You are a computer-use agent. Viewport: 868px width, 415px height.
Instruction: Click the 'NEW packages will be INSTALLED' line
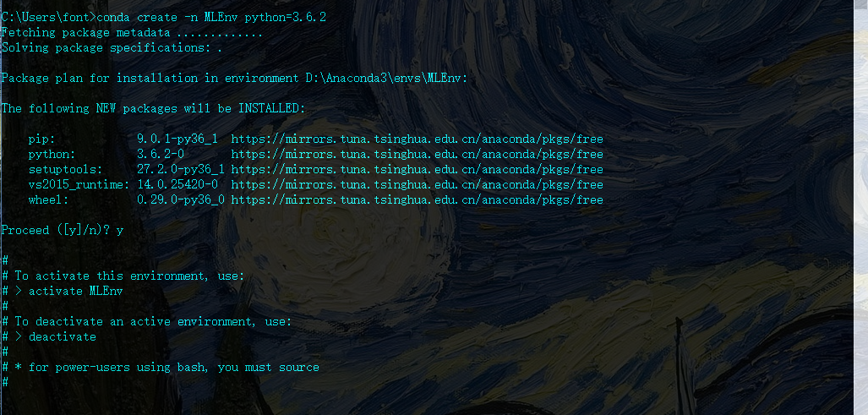(153, 109)
